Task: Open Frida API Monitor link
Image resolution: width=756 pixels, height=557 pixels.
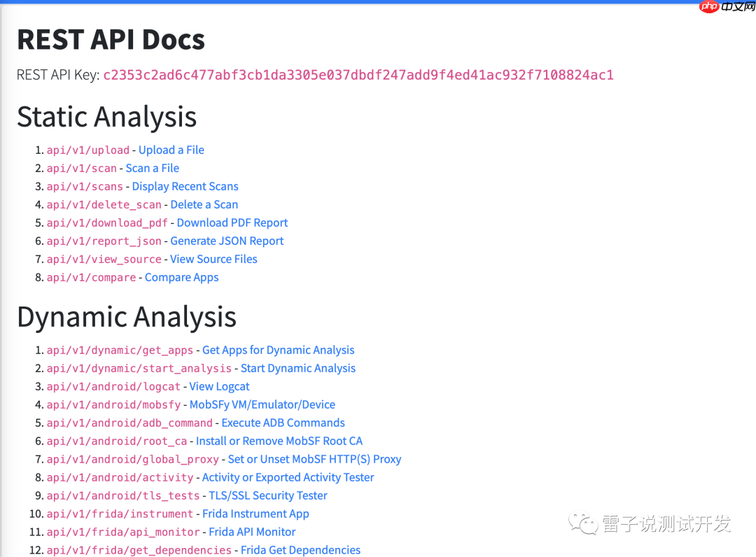Action: click(x=252, y=532)
